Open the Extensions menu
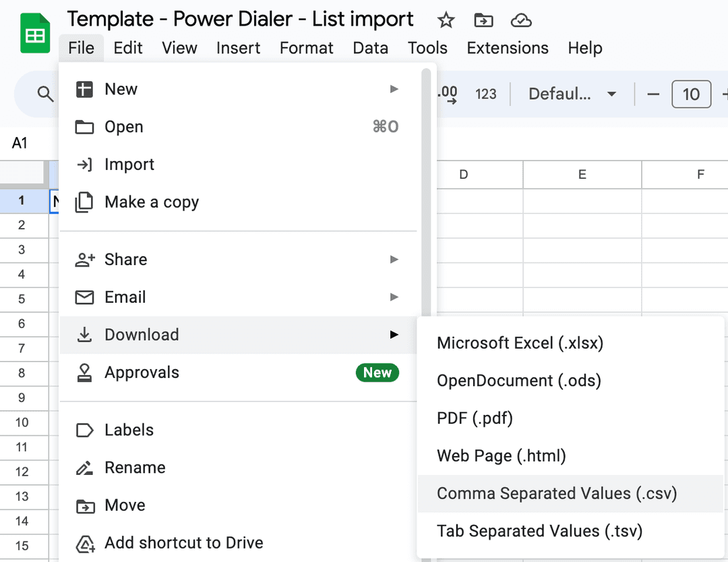Screen dimensions: 728x562 point(507,48)
